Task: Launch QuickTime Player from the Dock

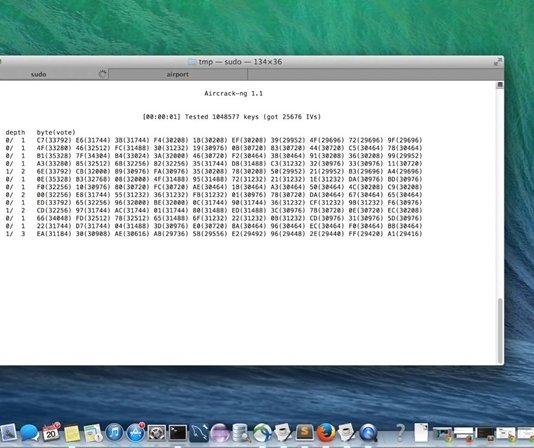Action: [368, 433]
